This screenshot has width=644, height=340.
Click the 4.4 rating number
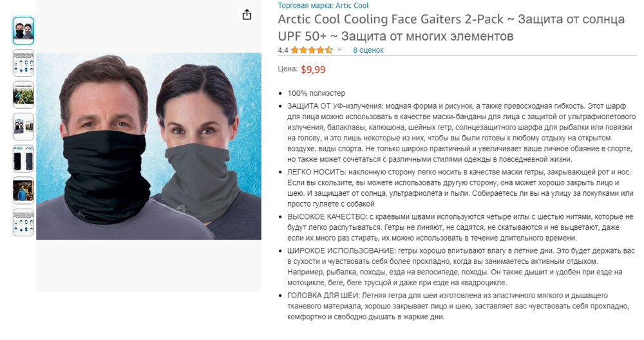(x=283, y=50)
